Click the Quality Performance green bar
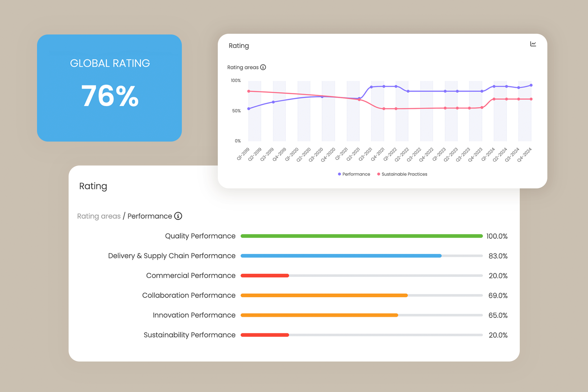This screenshot has width=588, height=392. (362, 236)
